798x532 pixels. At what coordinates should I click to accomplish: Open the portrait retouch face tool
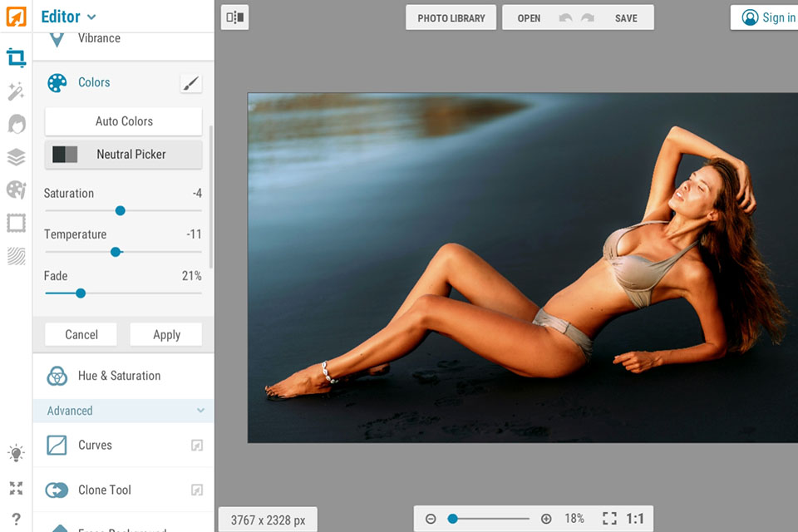(x=17, y=124)
